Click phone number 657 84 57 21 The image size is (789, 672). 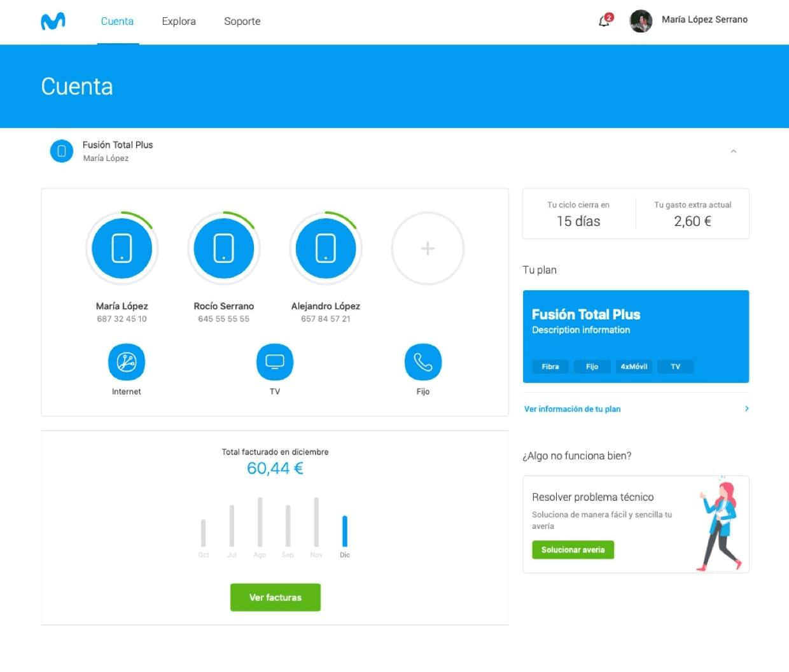[x=326, y=319]
